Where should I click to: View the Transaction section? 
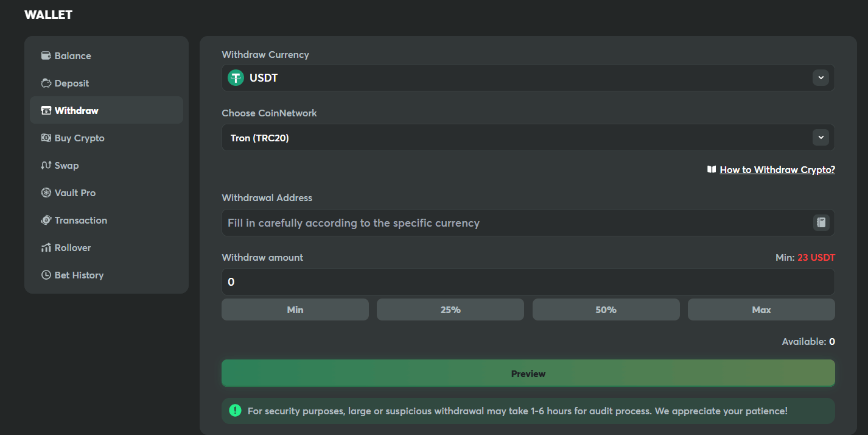tap(107, 220)
